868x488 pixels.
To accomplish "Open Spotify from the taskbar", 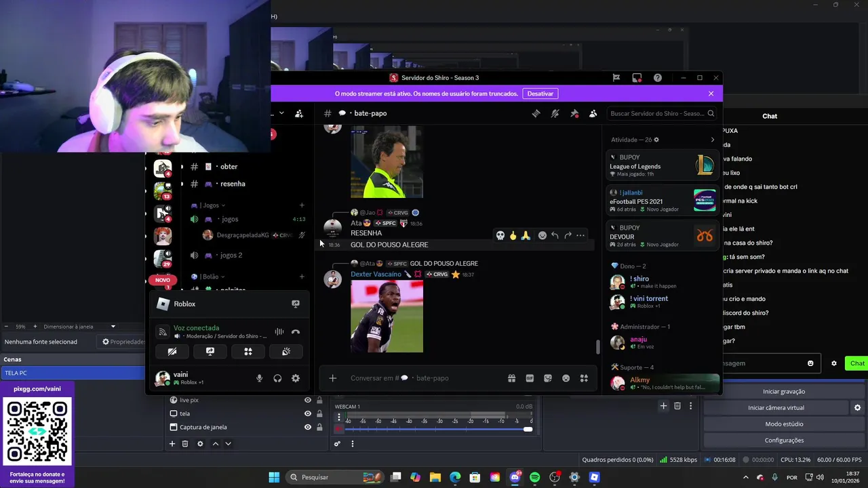I will click(535, 477).
